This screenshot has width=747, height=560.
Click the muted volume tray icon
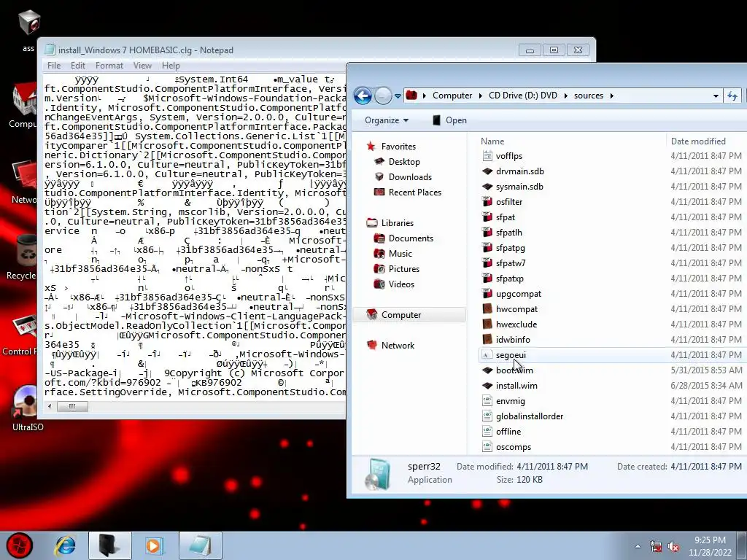tap(673, 547)
